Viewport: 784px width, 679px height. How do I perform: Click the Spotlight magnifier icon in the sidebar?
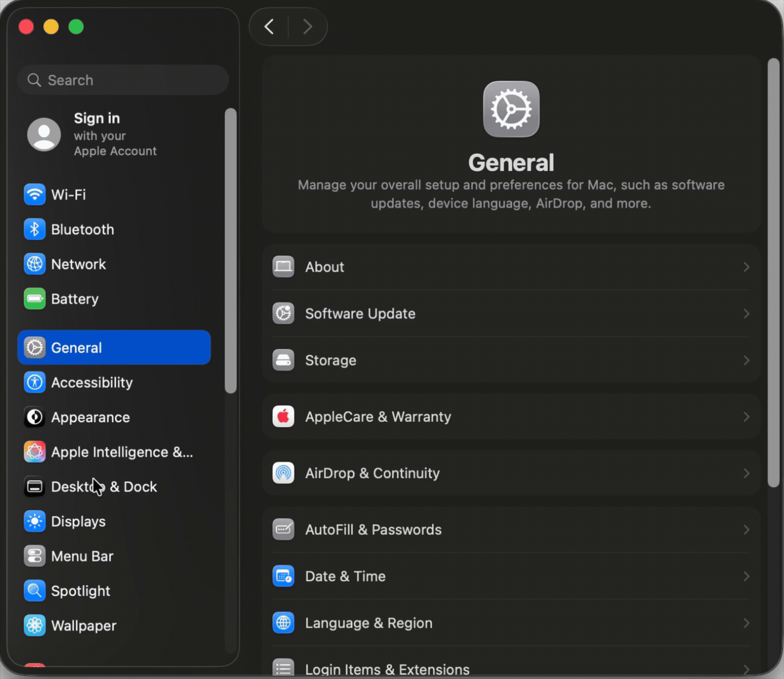pos(35,591)
